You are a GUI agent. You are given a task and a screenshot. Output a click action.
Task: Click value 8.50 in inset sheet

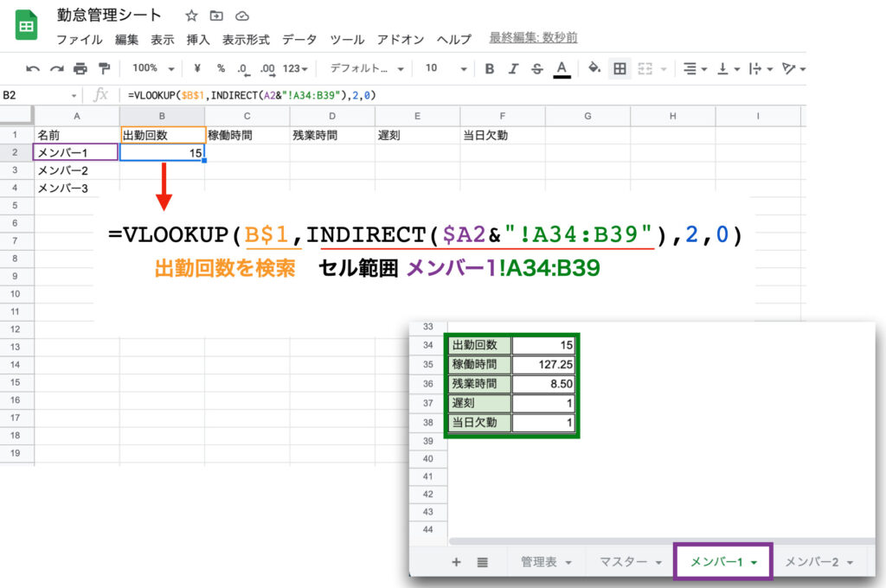(x=543, y=384)
